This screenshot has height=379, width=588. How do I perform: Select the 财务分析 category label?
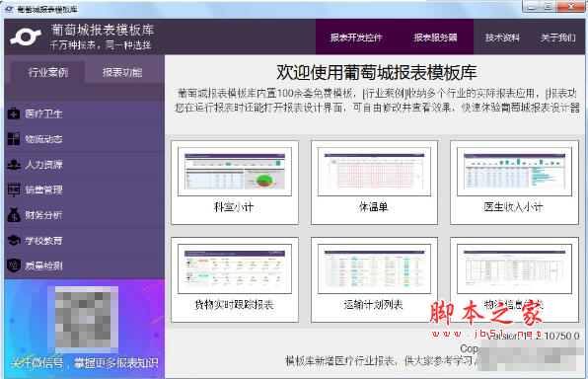[43, 215]
